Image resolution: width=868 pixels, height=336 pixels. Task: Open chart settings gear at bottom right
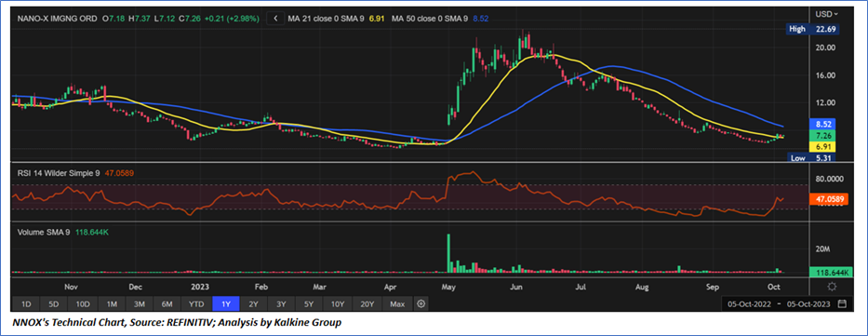[831, 286]
